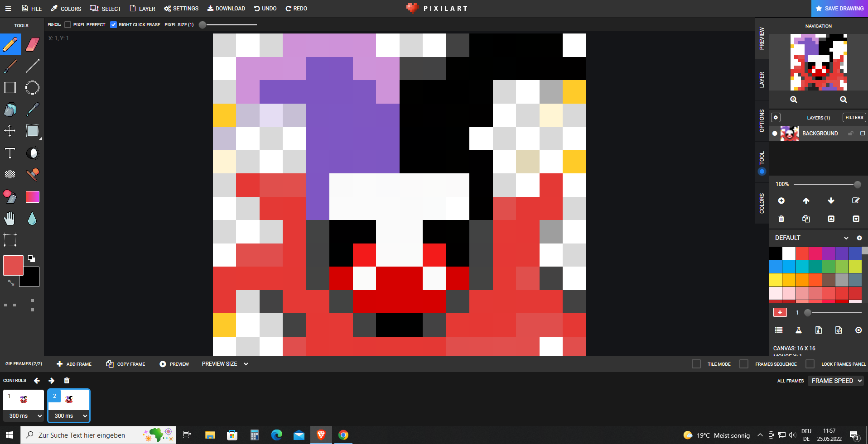Select the Lighten/Darken tool

point(33,153)
